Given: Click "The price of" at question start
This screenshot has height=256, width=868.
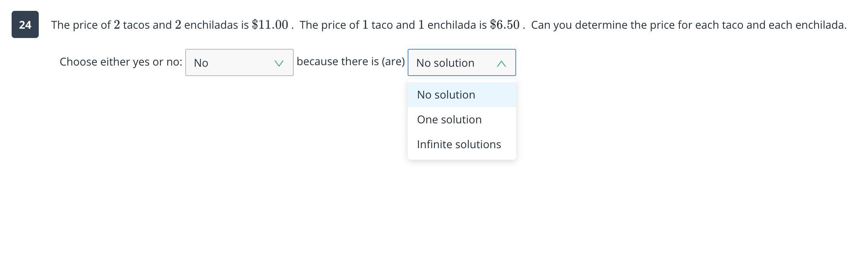Looking at the screenshot, I should 81,25.
